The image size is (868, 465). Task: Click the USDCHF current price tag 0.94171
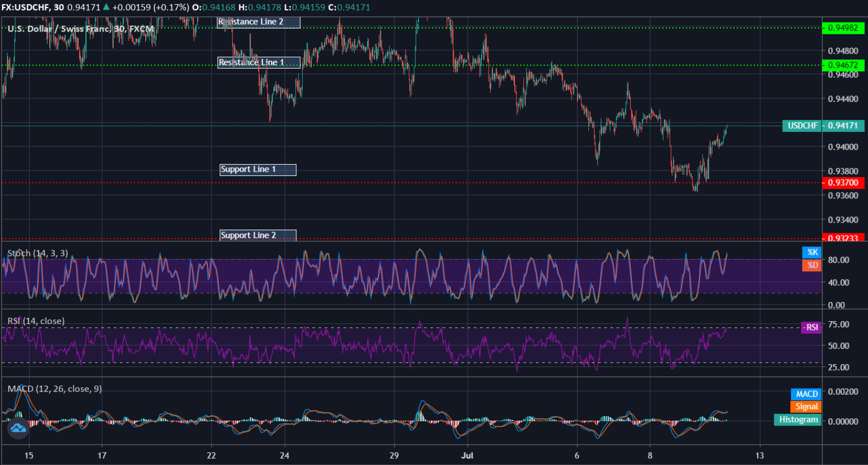point(823,126)
